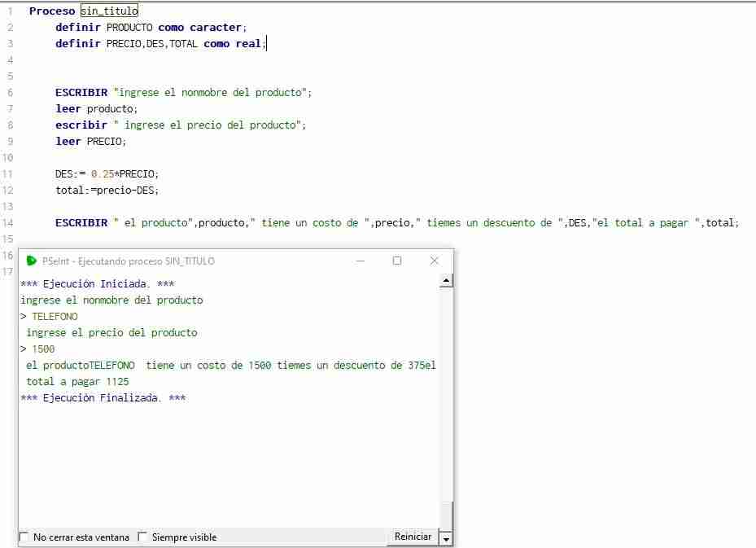
Task: Click the 'total:=precio-DES;' line
Action: 107,190
